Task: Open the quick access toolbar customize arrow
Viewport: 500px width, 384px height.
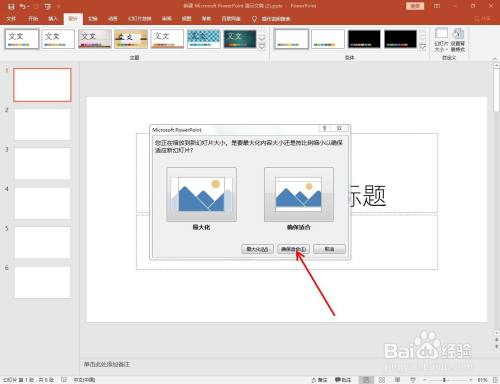Action: coord(58,6)
